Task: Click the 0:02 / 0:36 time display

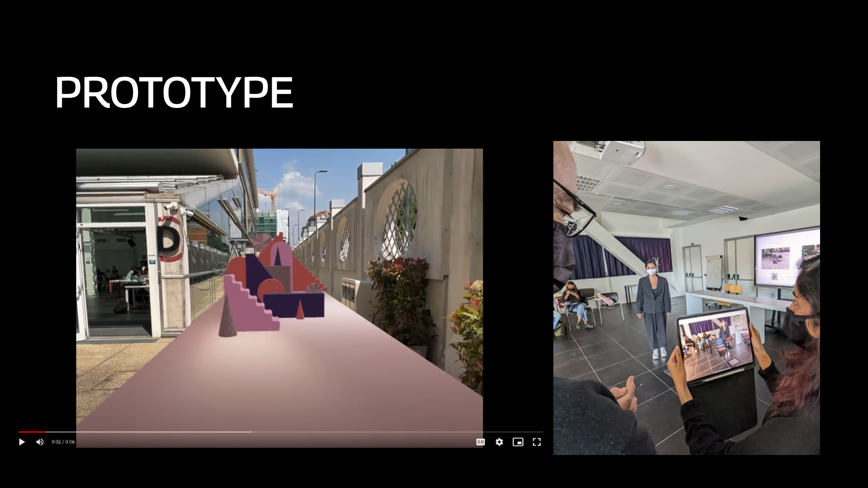Action: point(63,442)
